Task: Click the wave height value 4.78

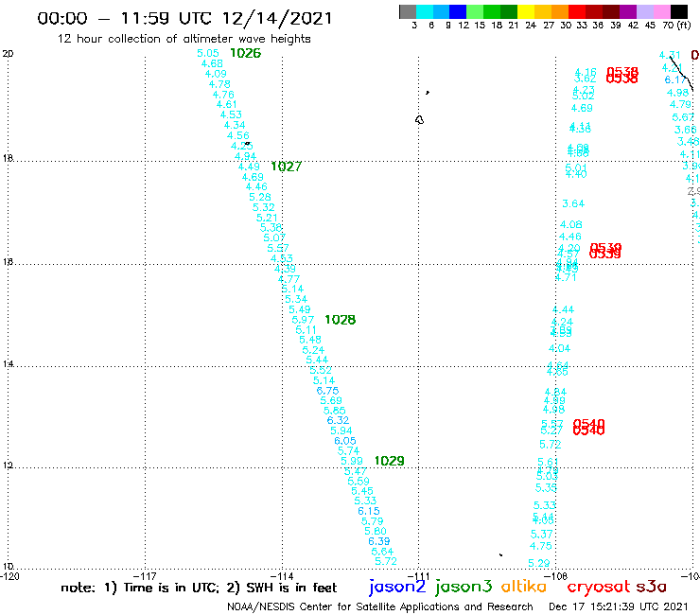Action: pos(219,84)
